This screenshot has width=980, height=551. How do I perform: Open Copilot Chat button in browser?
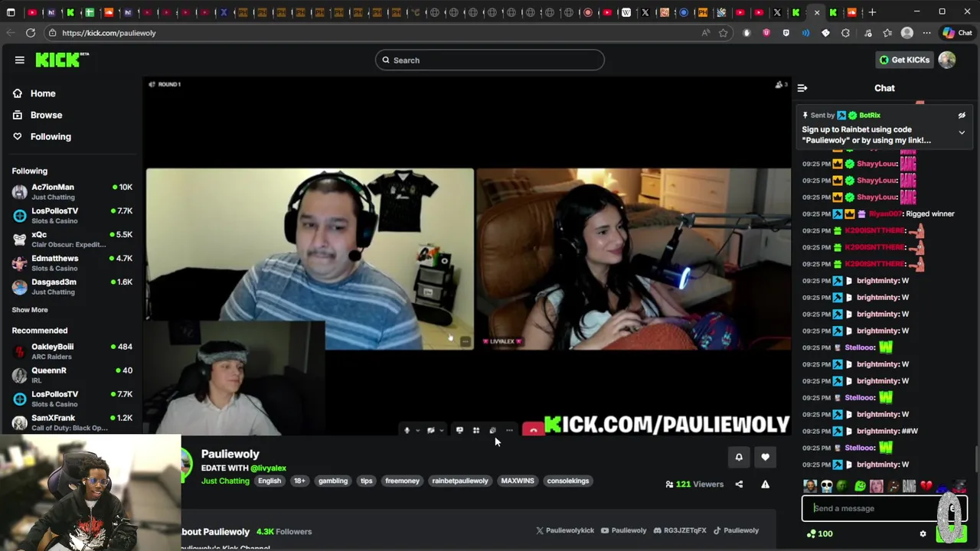tap(957, 33)
